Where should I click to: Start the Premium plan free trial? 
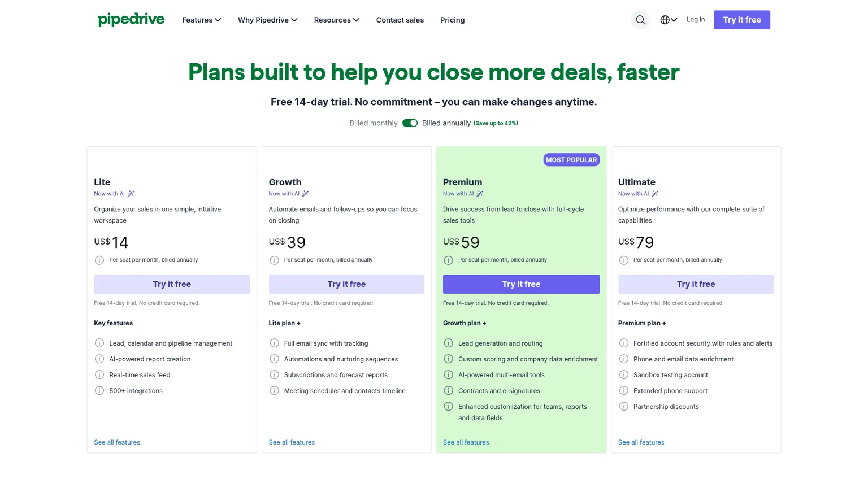[x=521, y=284]
